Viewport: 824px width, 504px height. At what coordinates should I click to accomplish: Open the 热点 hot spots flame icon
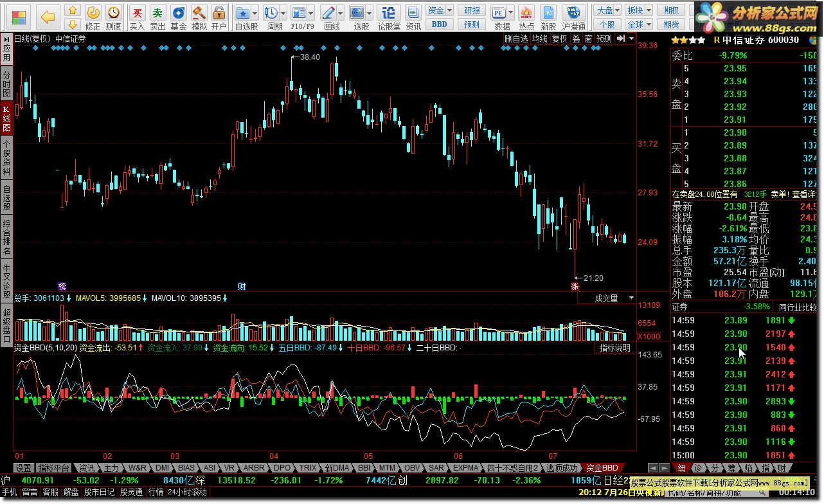[x=526, y=17]
